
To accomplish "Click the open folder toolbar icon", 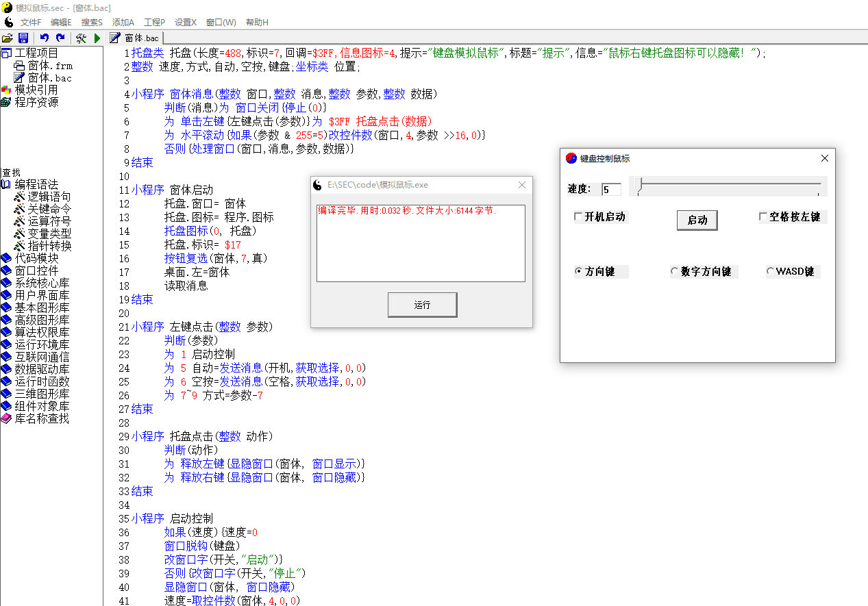I will [8, 38].
